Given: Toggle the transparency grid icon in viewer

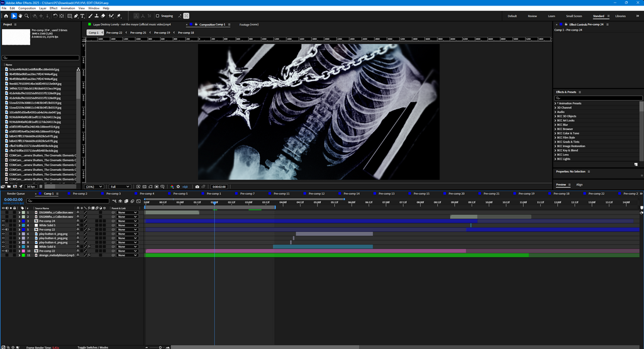Looking at the screenshot, I should (144, 187).
